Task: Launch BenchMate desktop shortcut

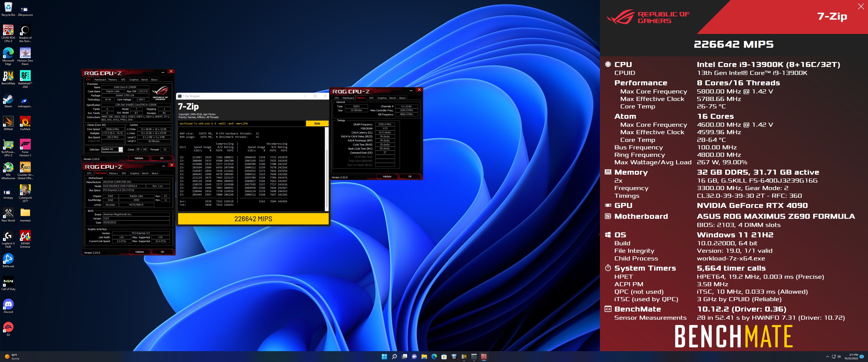Action: tap(8, 78)
